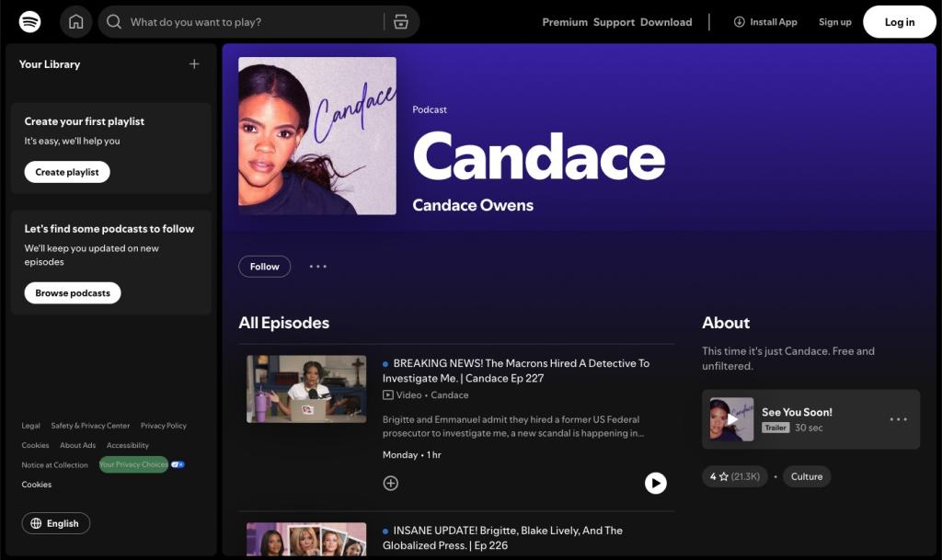Image resolution: width=942 pixels, height=560 pixels.
Task: Click the search magnifier icon
Action: 113,21
